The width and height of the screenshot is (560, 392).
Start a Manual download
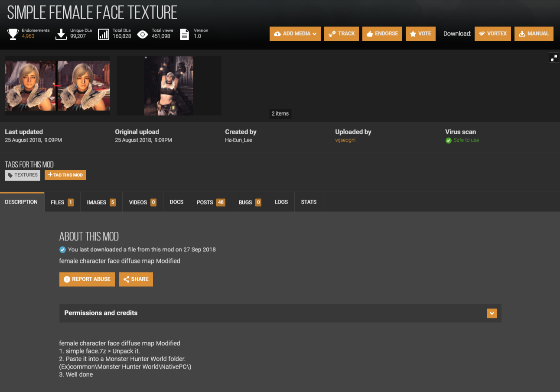pos(534,34)
